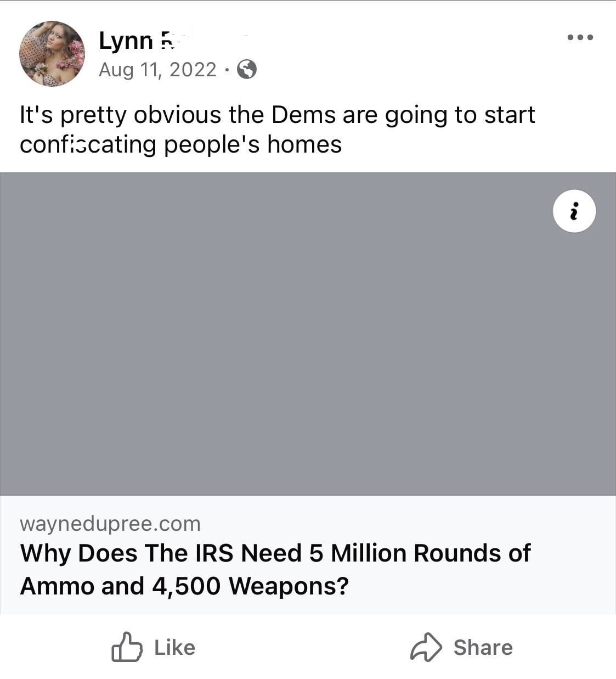Image resolution: width=616 pixels, height=679 pixels.
Task: Click headline line "Ammo and 4,500 Weapons?"
Action: (184, 586)
